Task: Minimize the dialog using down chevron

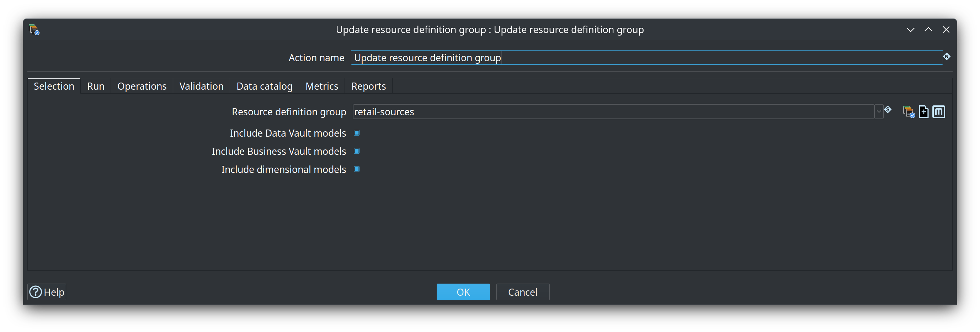Action: (910, 30)
